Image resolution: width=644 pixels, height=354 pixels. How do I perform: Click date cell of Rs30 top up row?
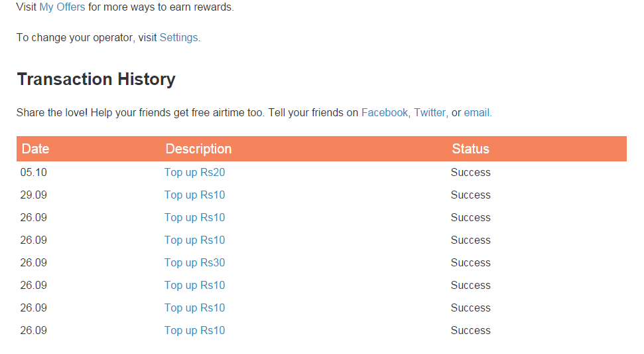click(33, 262)
